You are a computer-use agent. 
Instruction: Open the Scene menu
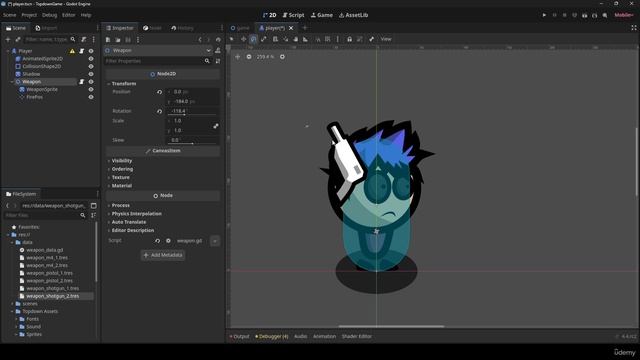pos(9,15)
